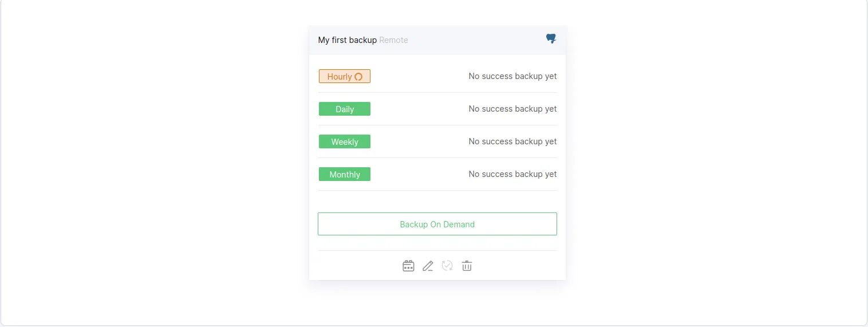
Task: Select the Hourly schedule badge
Action: tap(340, 76)
